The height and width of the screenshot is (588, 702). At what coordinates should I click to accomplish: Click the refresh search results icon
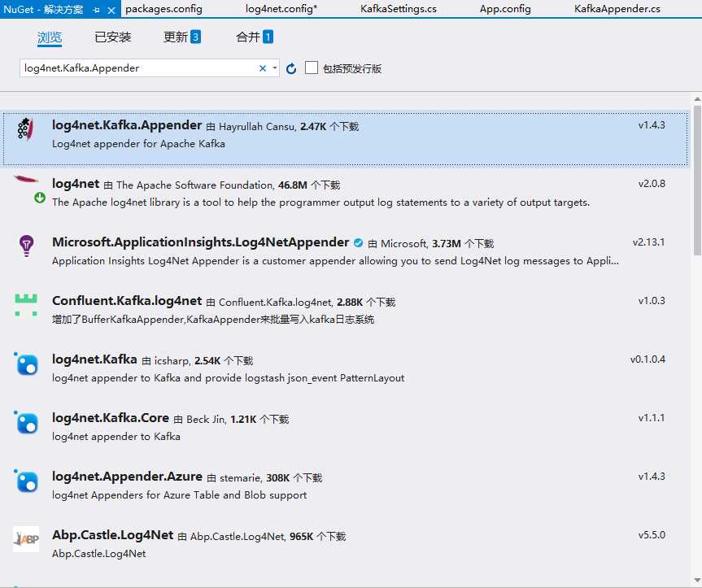(291, 68)
